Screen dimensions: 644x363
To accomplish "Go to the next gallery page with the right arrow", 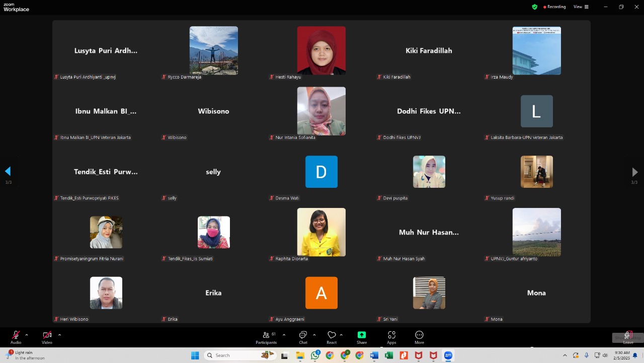I will tap(634, 172).
